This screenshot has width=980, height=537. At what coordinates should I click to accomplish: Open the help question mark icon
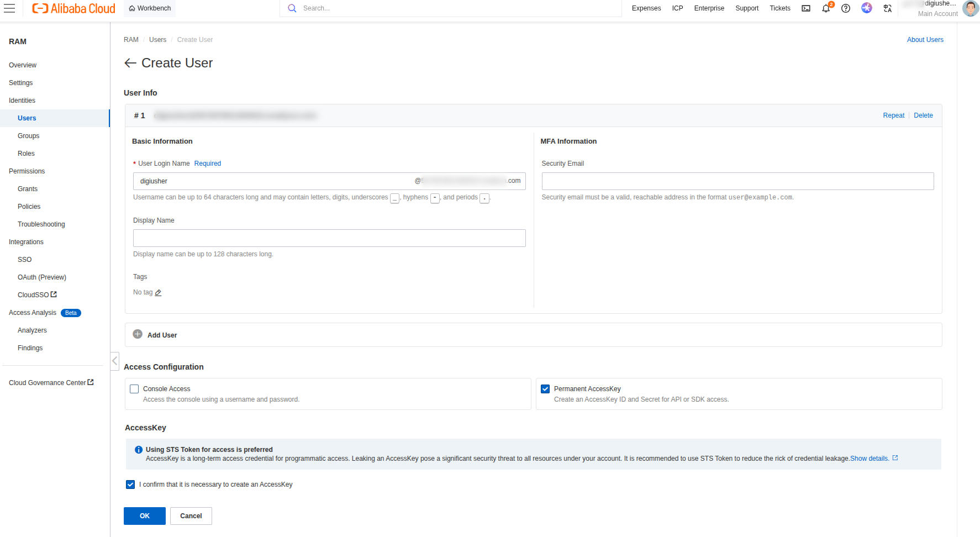846,8
